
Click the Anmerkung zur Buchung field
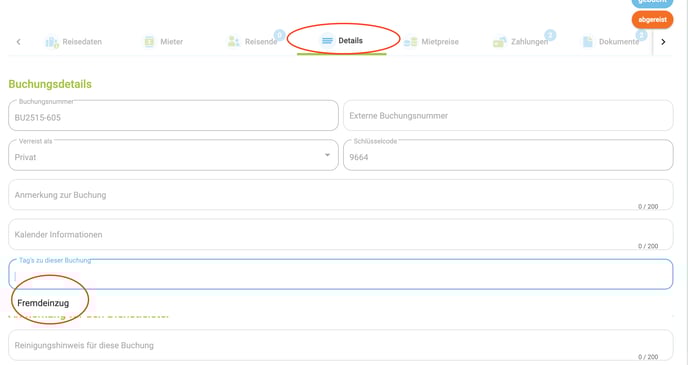coord(340,195)
